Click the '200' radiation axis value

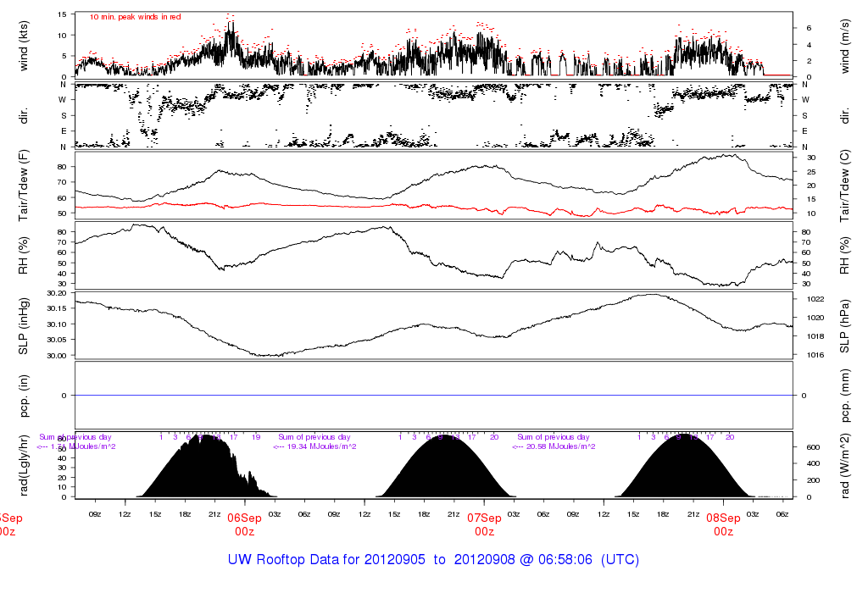coord(813,480)
